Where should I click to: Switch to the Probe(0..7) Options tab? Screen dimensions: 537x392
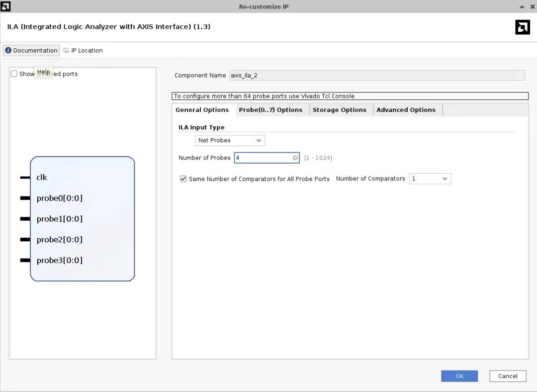click(x=270, y=110)
